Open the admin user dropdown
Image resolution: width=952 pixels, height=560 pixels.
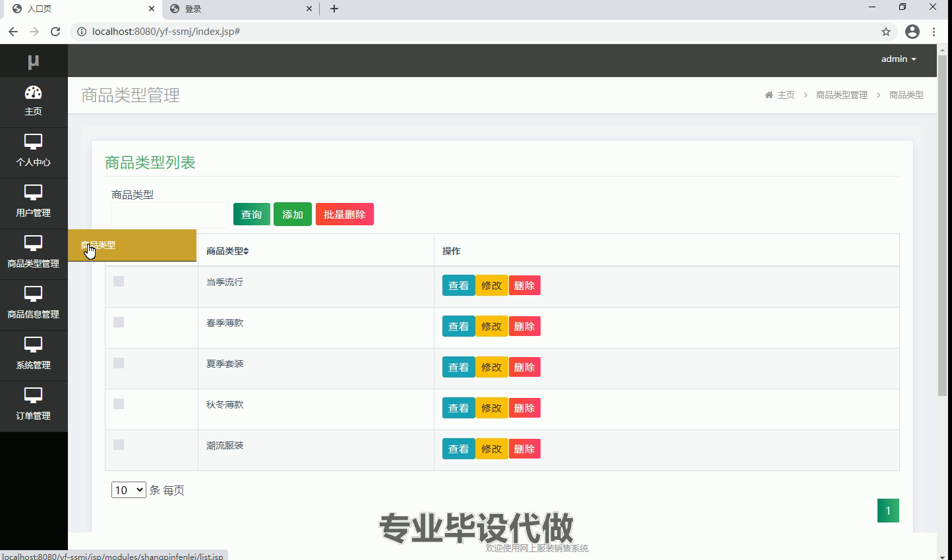tap(899, 59)
